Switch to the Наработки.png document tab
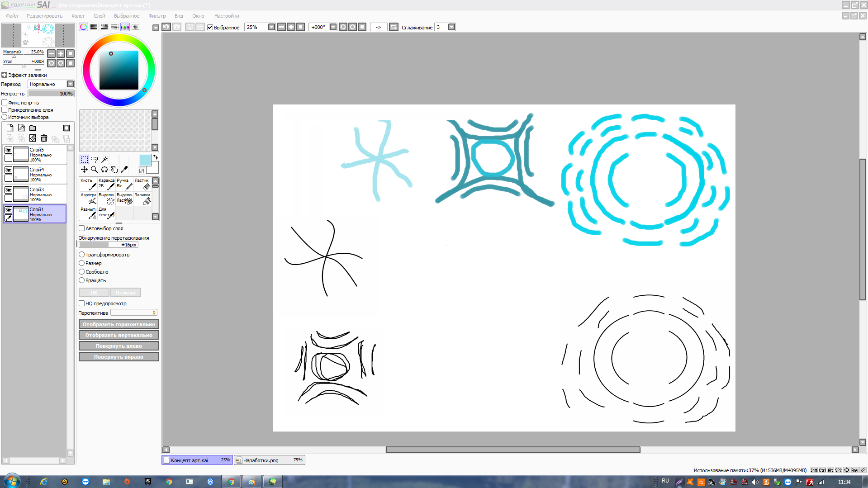This screenshot has height=488, width=868. tap(270, 460)
